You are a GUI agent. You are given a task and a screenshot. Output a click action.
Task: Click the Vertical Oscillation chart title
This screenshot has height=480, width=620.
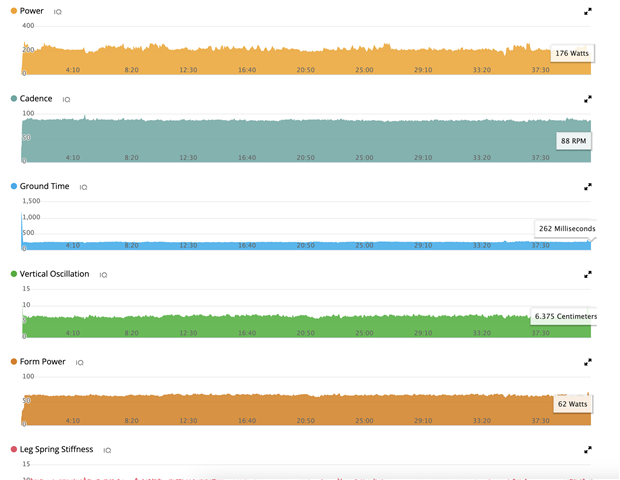click(54, 274)
